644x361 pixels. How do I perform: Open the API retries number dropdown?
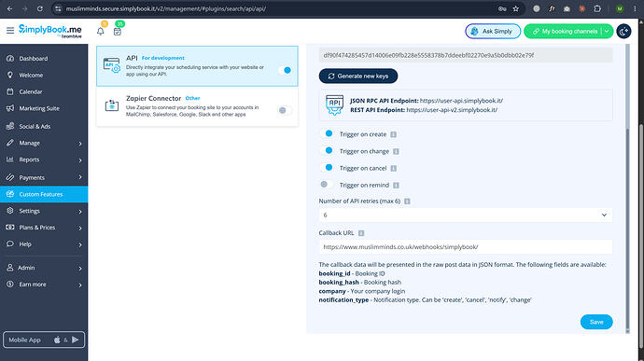466,215
